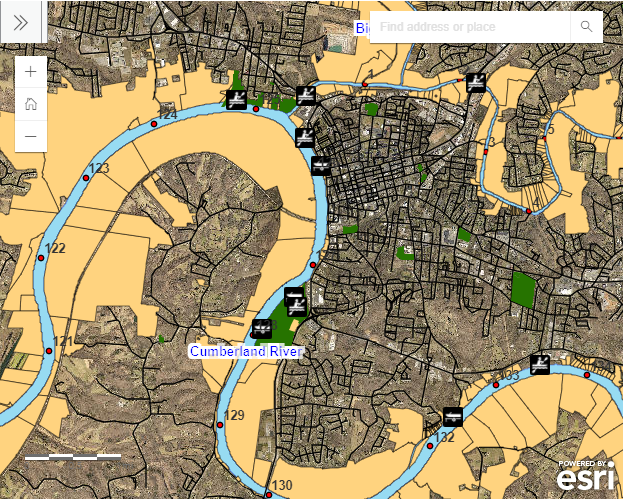Zoom out on the map
Viewport: 625px width, 500px height.
31,135
